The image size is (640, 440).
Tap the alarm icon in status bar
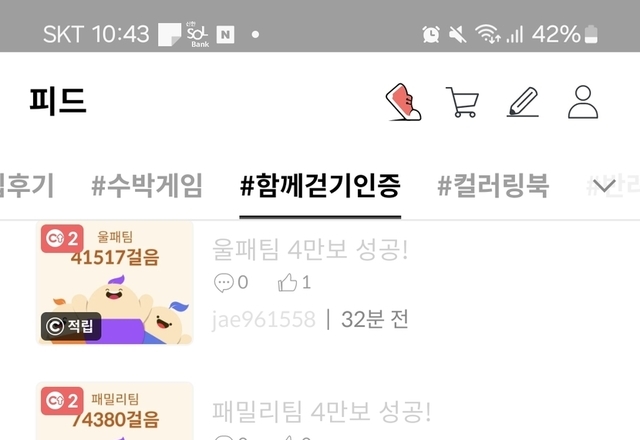[x=431, y=34]
